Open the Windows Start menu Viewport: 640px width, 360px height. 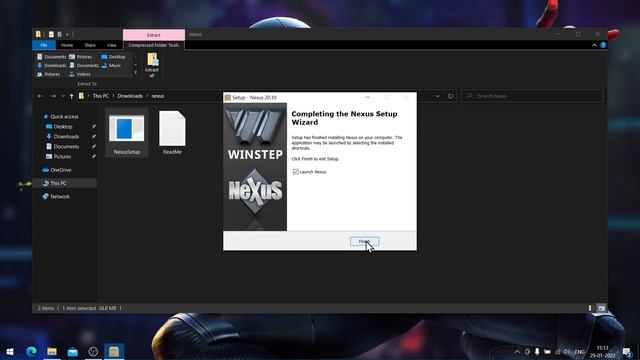point(10,351)
